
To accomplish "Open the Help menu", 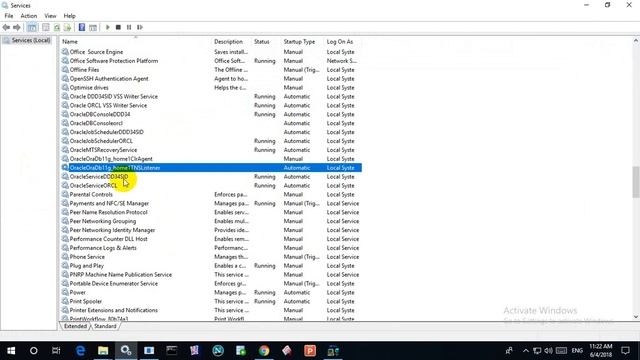I will 69,16.
